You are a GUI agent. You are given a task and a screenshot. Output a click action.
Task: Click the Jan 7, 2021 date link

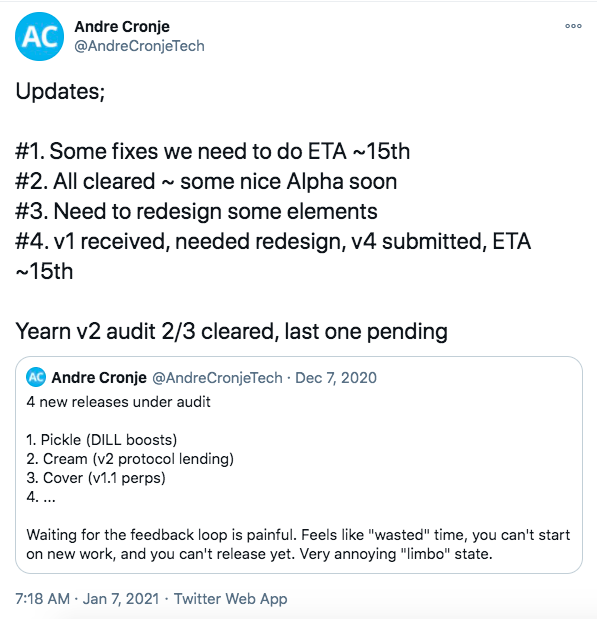click(x=121, y=599)
